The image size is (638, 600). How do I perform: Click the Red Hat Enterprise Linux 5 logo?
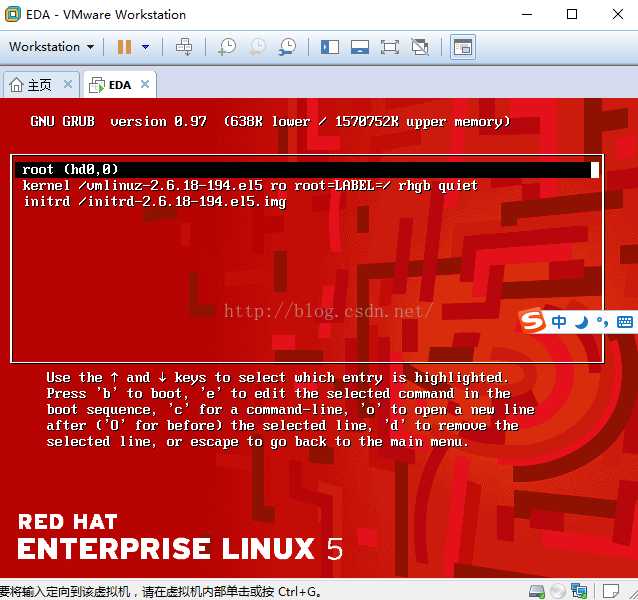(180, 537)
